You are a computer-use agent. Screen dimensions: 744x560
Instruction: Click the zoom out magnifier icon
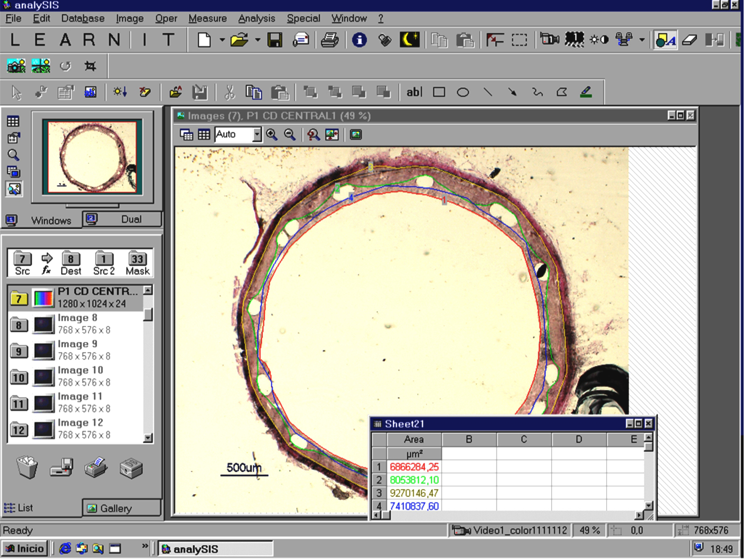(x=290, y=135)
